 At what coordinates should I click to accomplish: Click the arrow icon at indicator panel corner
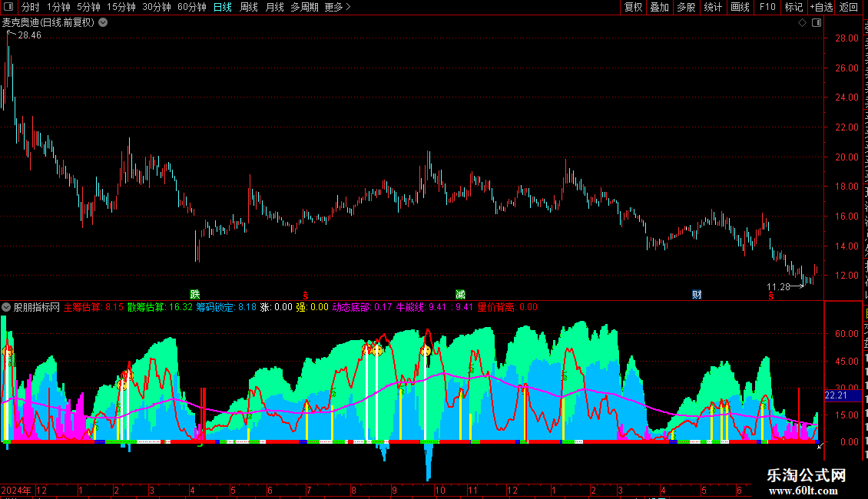pyautogui.click(x=820, y=445)
